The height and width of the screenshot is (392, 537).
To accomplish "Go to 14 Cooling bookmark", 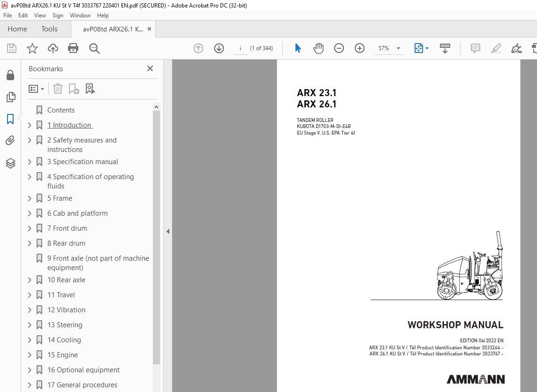I will pyautogui.click(x=64, y=340).
